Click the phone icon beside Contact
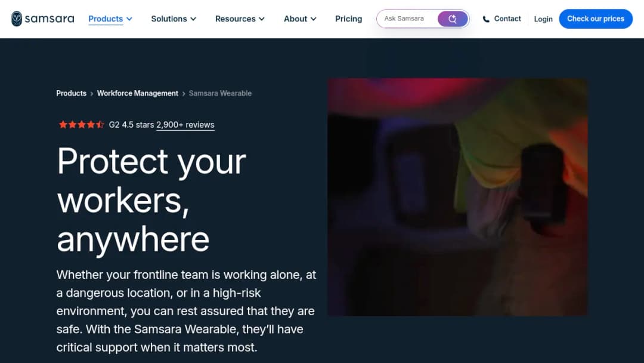Screen dimensions: 644x363 [x=486, y=19]
